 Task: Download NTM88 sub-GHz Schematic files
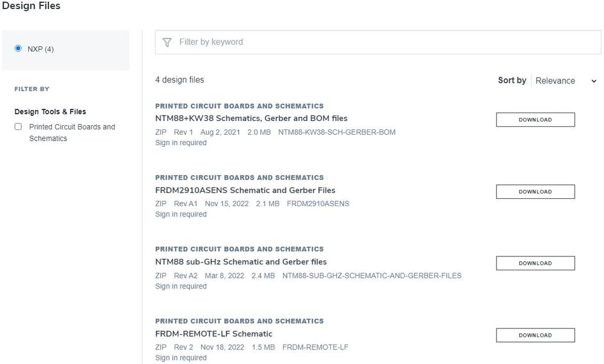tap(535, 263)
